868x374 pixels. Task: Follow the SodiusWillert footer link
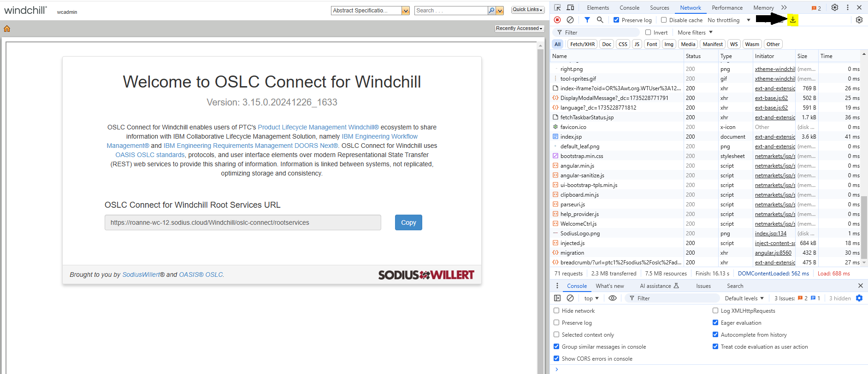coord(141,275)
